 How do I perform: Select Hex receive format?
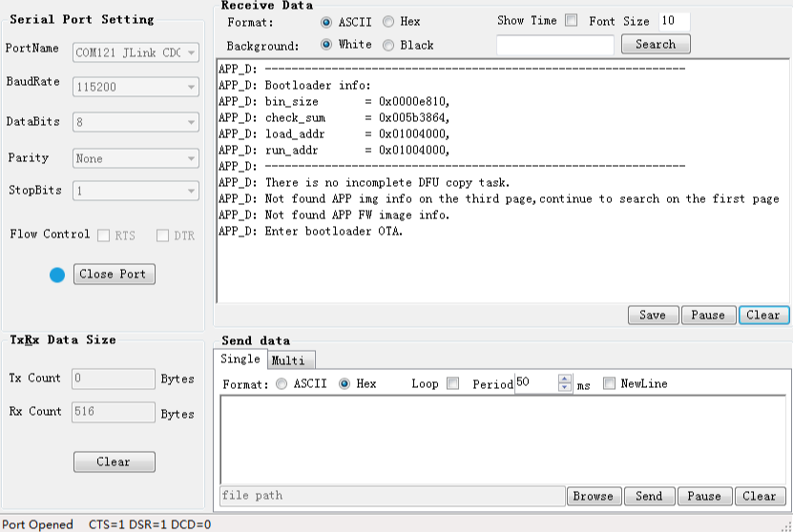click(x=388, y=22)
